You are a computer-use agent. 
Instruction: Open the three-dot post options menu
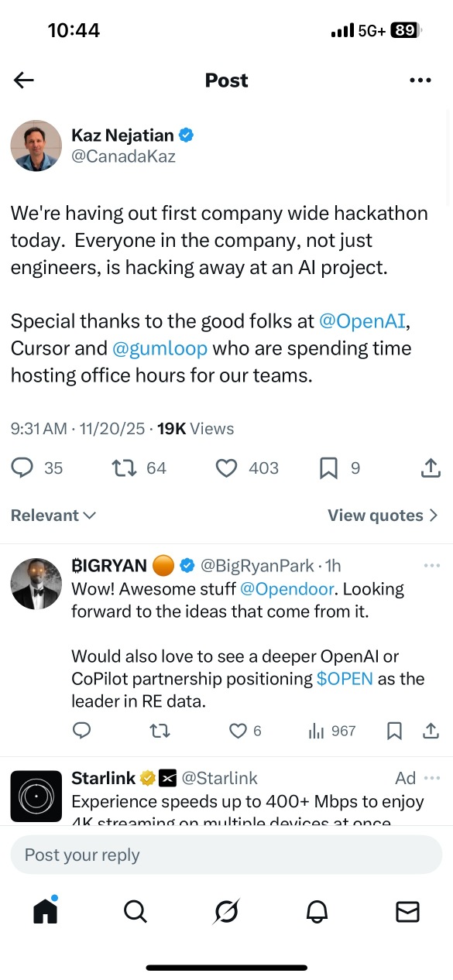coord(420,80)
